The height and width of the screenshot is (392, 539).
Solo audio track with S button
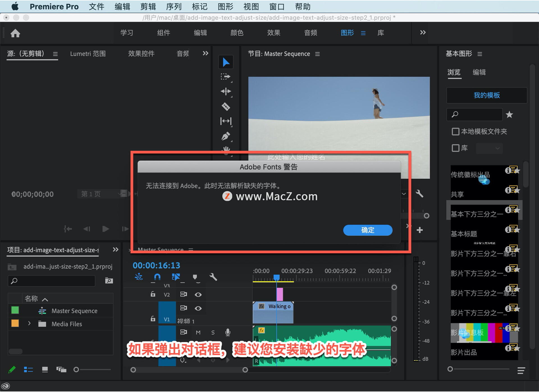coord(213,333)
